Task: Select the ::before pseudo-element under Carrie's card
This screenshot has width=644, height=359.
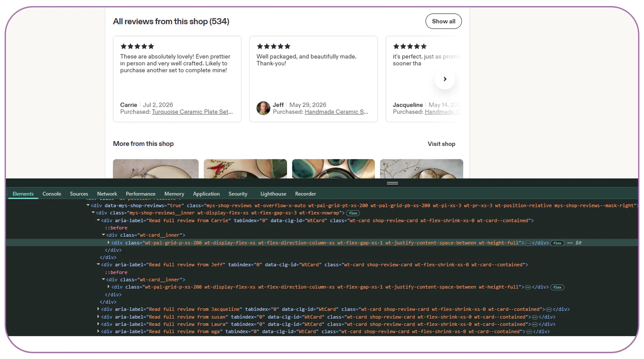Action: (x=116, y=228)
